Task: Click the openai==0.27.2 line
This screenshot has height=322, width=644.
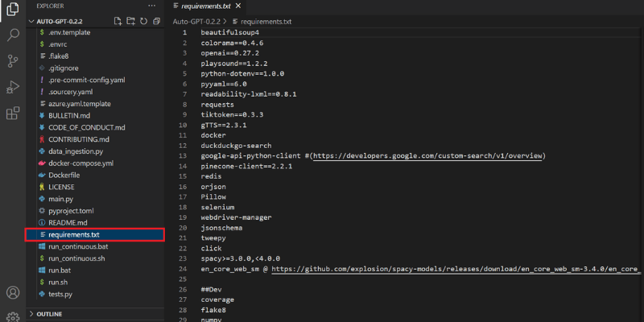Action: pyautogui.click(x=230, y=53)
